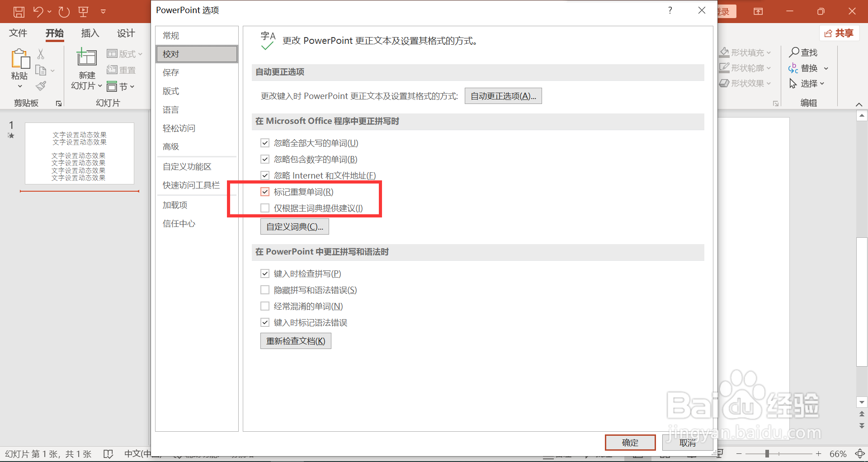Click the Redo icon
The width and height of the screenshot is (868, 462).
pyautogui.click(x=64, y=12)
